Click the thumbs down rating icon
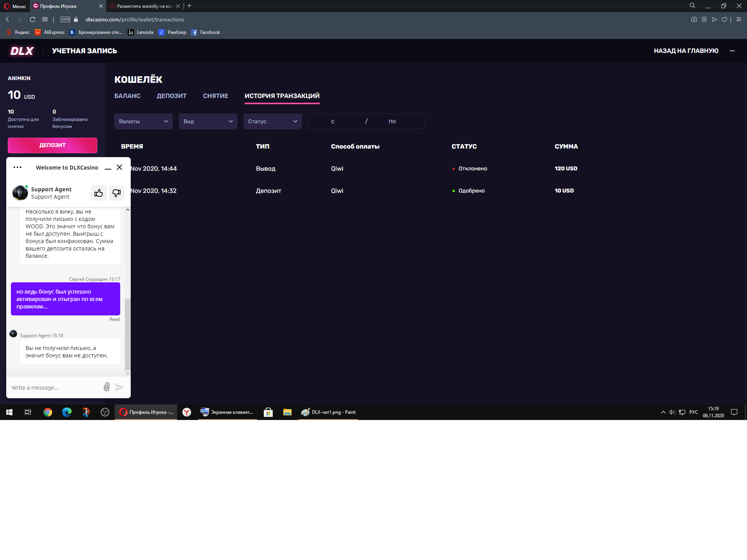 tap(116, 193)
